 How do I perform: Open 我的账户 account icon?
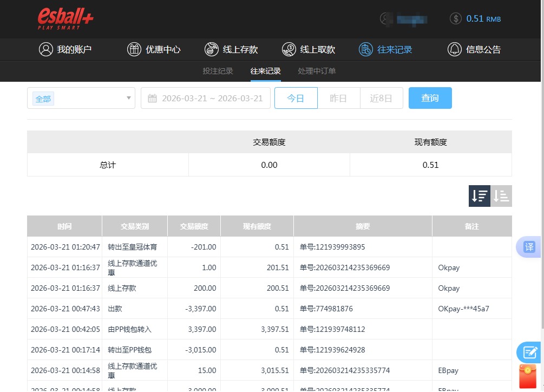(x=45, y=49)
